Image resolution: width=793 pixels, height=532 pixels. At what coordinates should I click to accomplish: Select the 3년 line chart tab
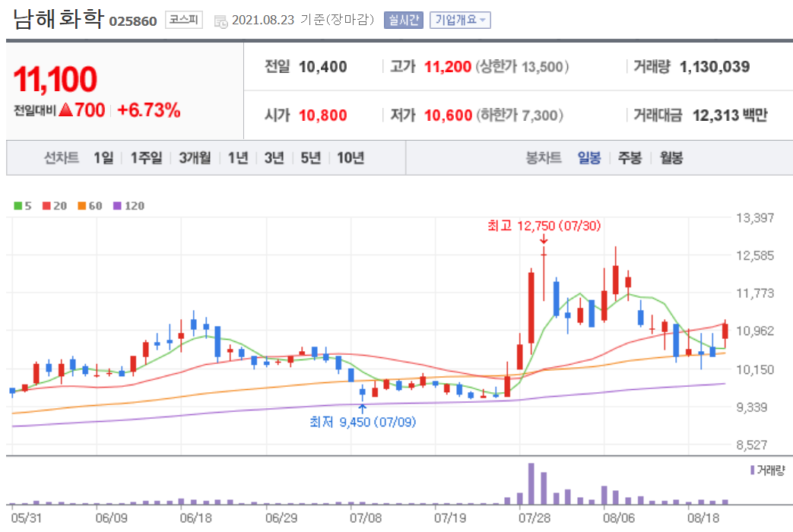pyautogui.click(x=274, y=158)
